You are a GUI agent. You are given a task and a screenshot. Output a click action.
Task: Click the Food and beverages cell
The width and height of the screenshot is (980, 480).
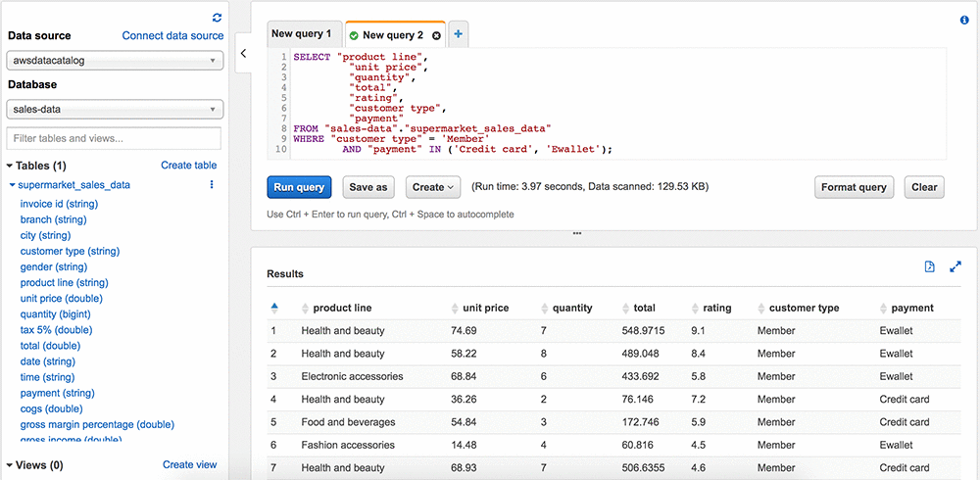[x=348, y=422]
